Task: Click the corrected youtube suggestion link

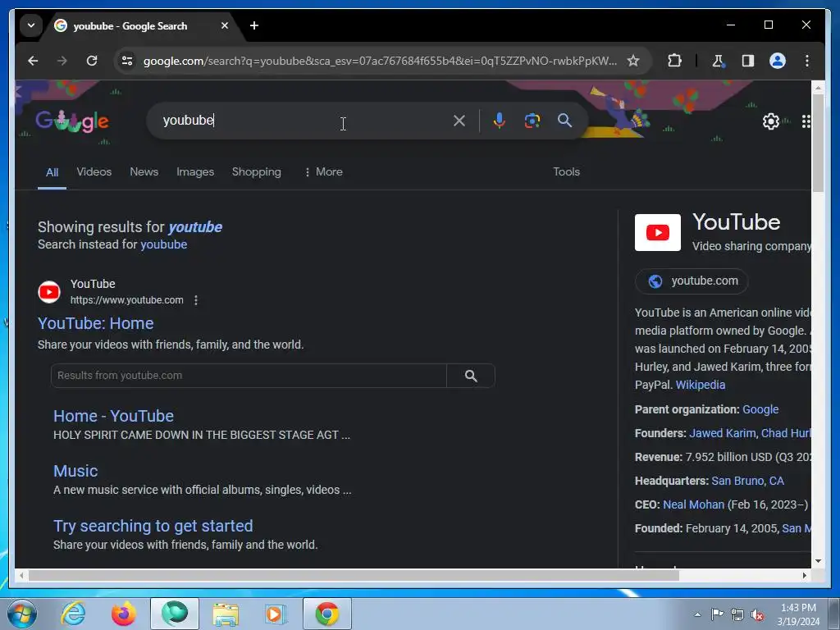Action: [x=195, y=227]
